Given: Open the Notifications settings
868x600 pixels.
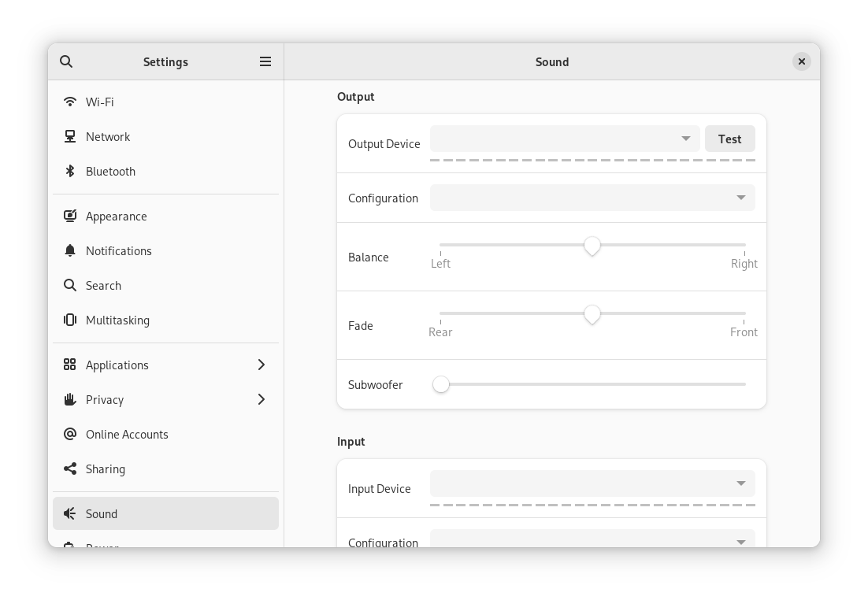Looking at the screenshot, I should [165, 250].
